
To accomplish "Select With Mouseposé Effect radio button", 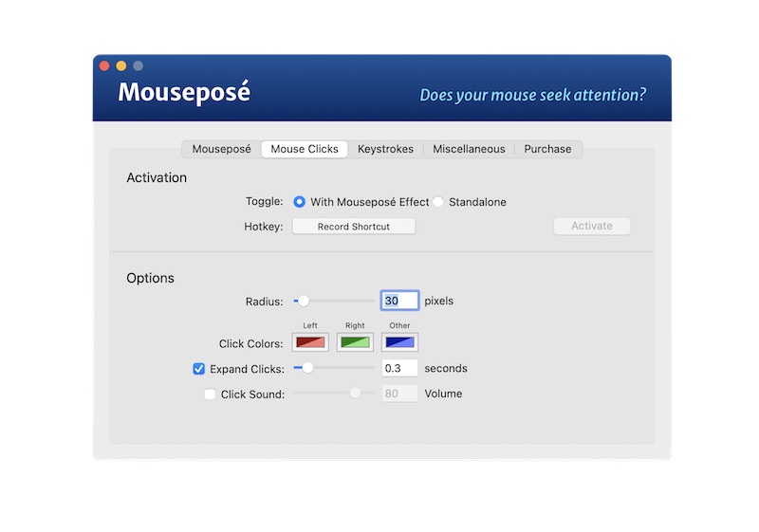I will pyautogui.click(x=299, y=202).
